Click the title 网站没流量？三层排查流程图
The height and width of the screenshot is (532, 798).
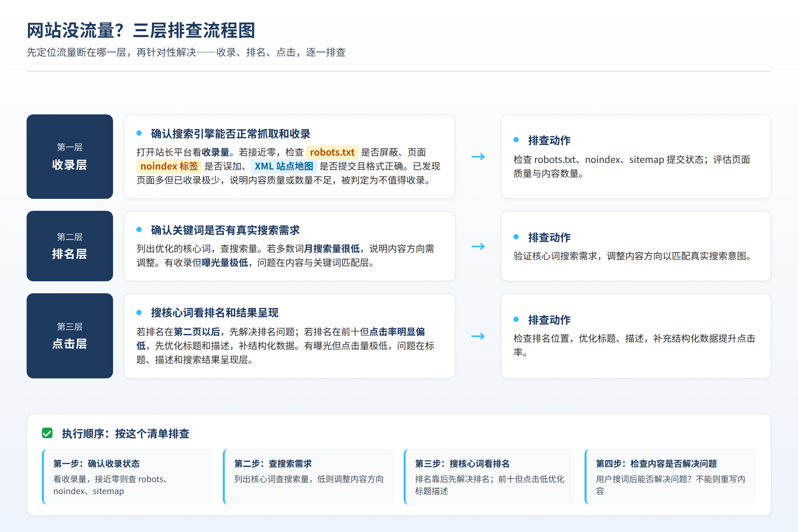coord(141,31)
